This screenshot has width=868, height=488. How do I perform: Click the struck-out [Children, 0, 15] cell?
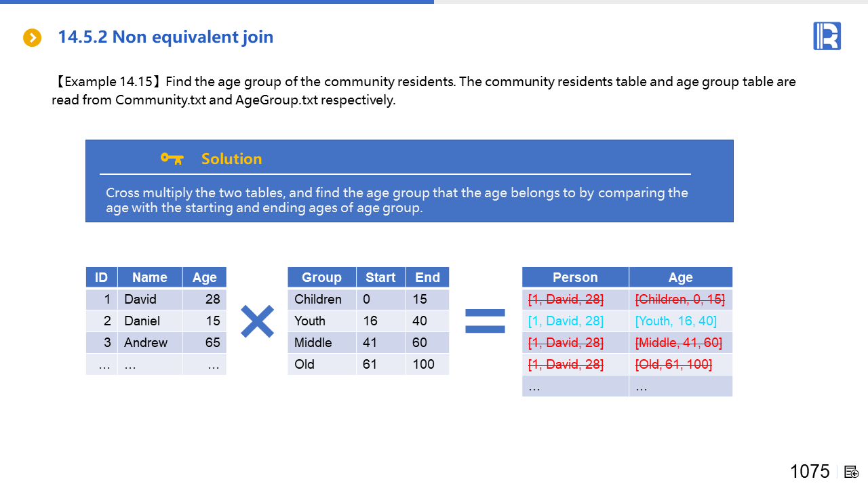[679, 299]
